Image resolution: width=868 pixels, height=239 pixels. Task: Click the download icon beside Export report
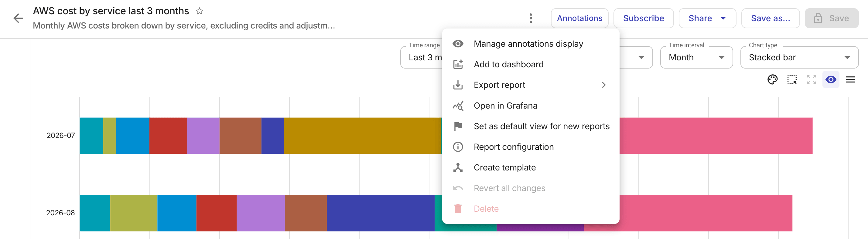pos(458,85)
